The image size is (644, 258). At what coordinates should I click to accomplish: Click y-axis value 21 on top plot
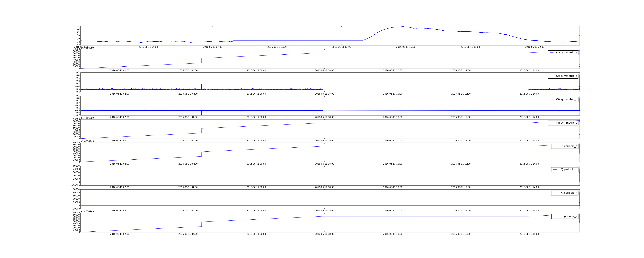coord(78,32)
